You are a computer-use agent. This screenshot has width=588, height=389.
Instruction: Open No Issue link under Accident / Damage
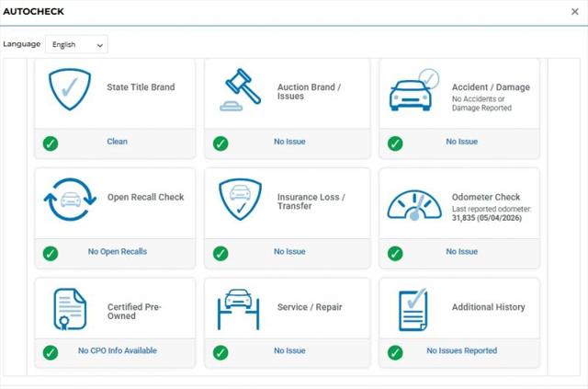pyautogui.click(x=462, y=142)
